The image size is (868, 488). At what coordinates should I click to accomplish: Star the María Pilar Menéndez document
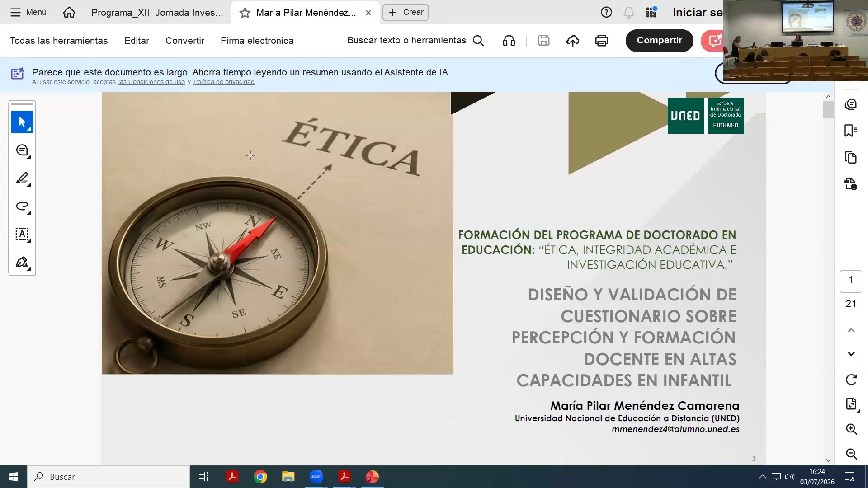pyautogui.click(x=245, y=13)
